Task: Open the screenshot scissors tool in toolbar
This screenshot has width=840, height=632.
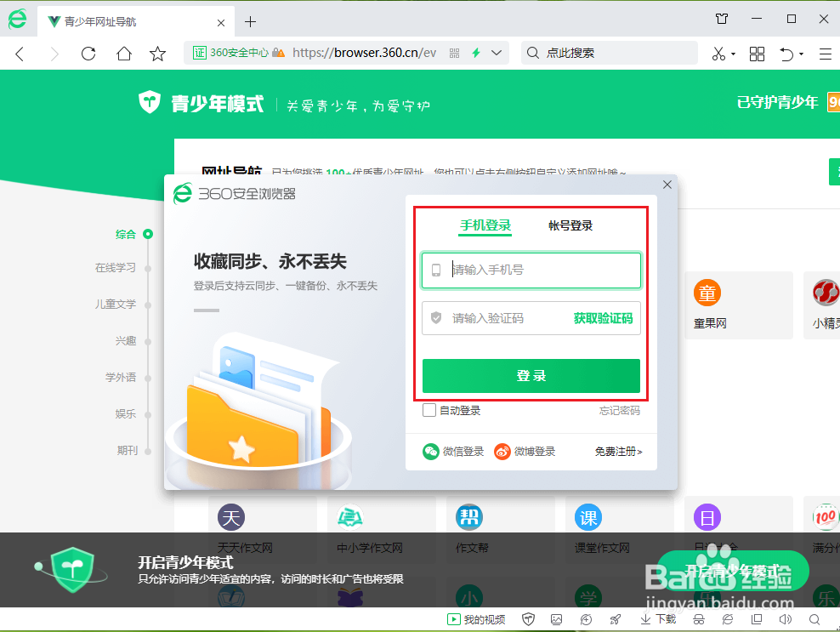Action: [718, 54]
